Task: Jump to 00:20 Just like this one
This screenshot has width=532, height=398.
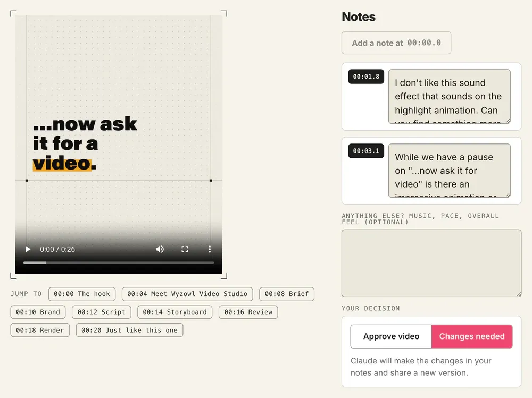Action: (x=130, y=330)
